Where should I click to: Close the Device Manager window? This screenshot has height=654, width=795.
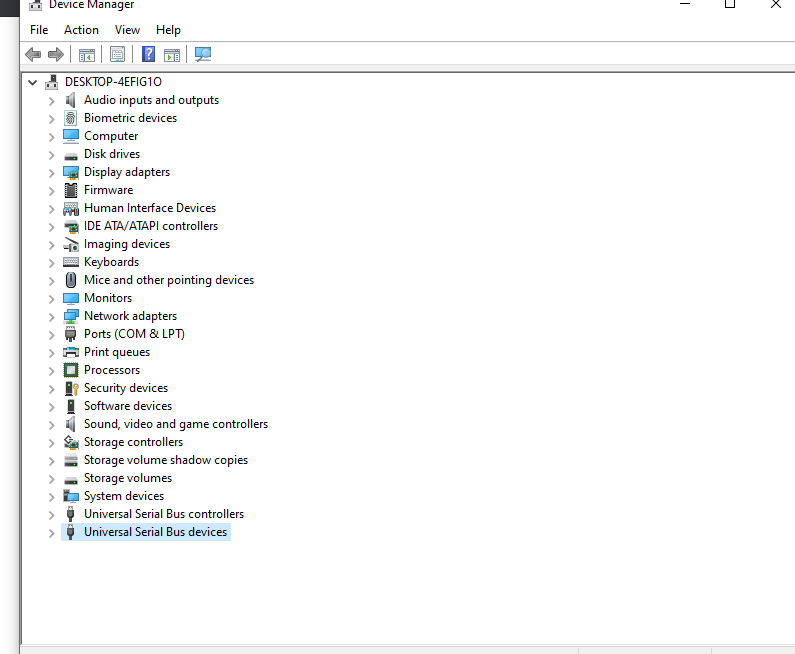click(x=776, y=4)
